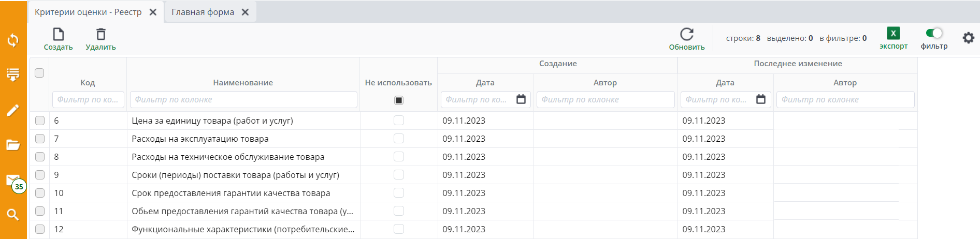The height and width of the screenshot is (239, 980).
Task: Open the folder sidebar icon
Action: (13, 145)
